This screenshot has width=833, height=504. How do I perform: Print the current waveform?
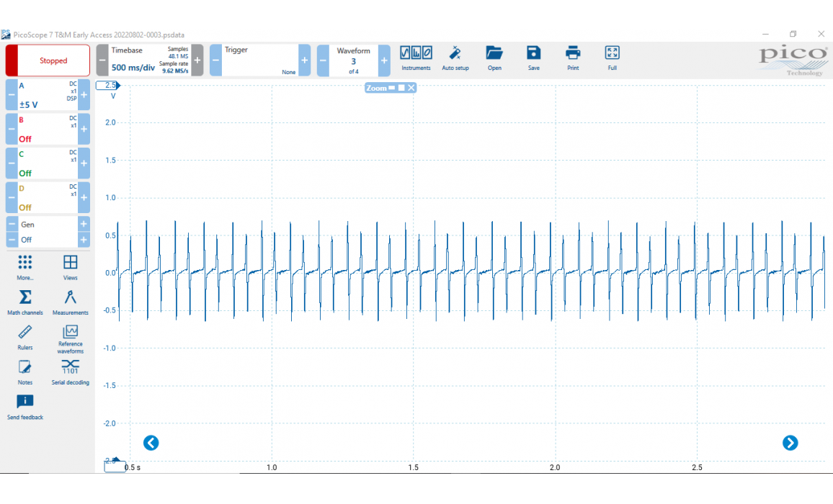pyautogui.click(x=573, y=58)
